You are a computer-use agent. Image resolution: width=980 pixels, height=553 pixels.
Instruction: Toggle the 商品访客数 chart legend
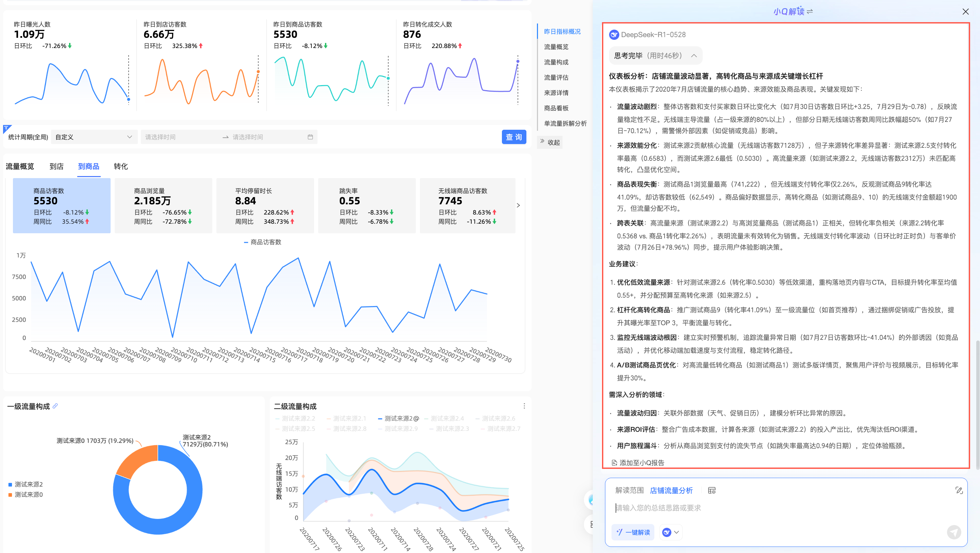pyautogui.click(x=262, y=242)
